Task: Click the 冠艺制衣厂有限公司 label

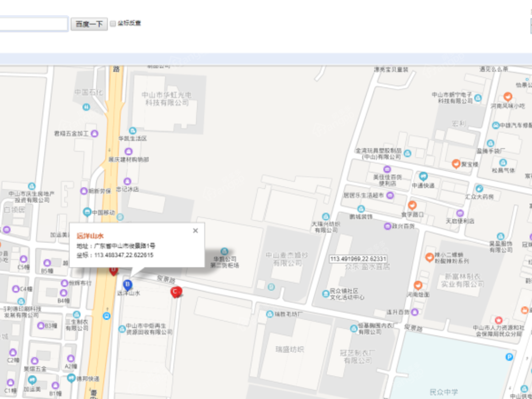Action: (x=359, y=357)
